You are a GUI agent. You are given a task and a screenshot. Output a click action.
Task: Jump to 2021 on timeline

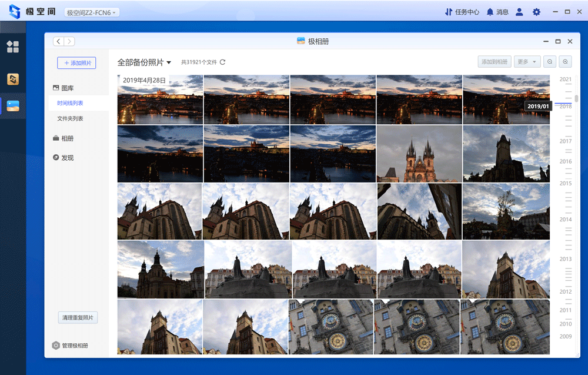coord(566,79)
